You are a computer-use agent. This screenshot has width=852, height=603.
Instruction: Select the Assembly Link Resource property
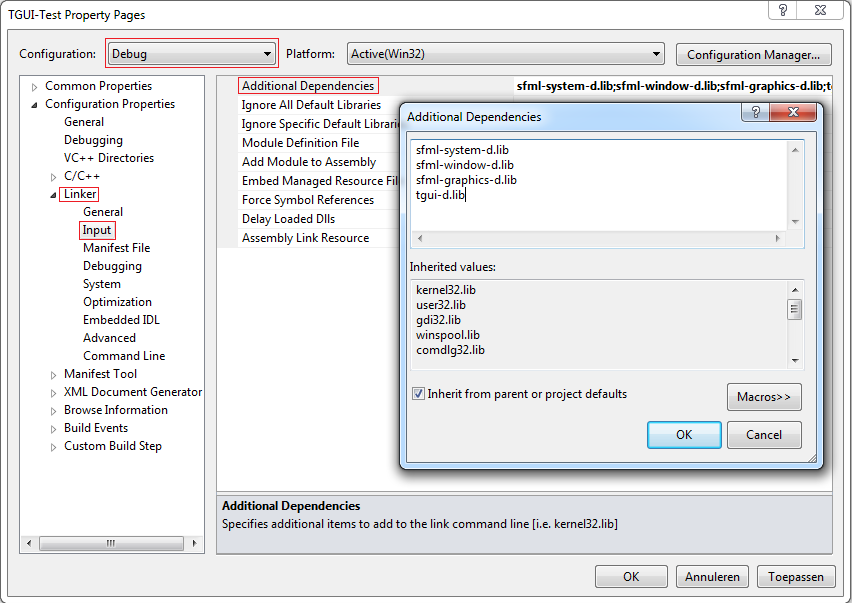[x=305, y=238]
